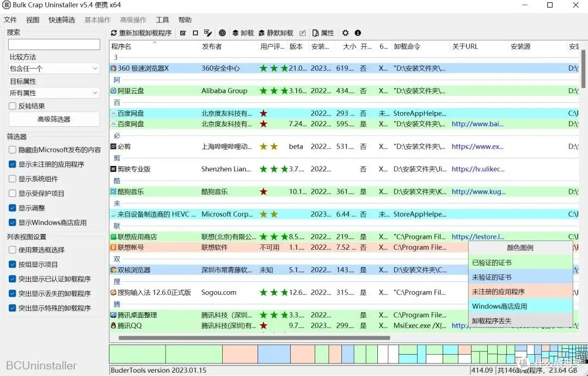Enable 使用复选框选择 checkbox
The image size is (588, 376).
[x=13, y=250]
